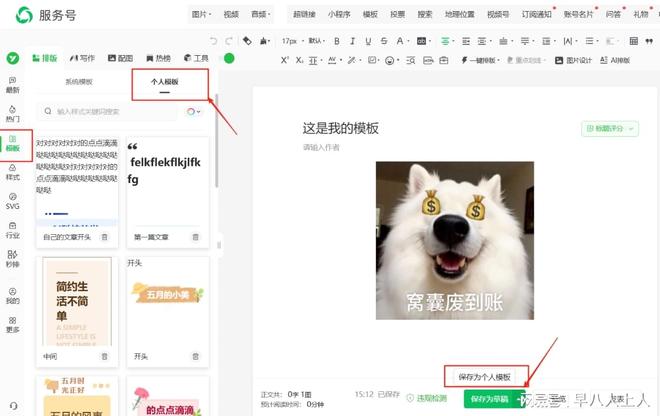Select the 个人模板 tab
The height and width of the screenshot is (416, 660).
click(165, 82)
